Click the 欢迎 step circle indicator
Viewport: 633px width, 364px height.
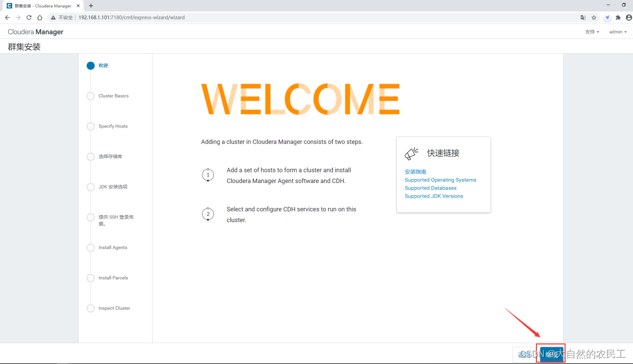91,65
